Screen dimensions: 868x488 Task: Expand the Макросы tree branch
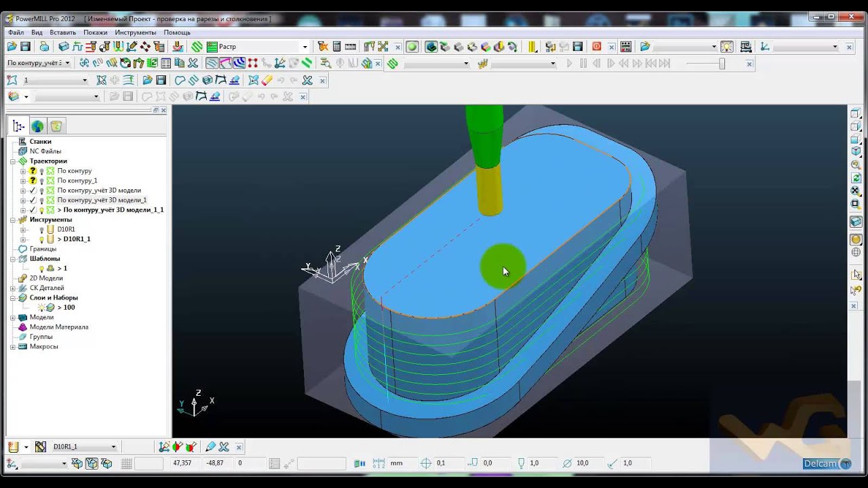[x=13, y=346]
